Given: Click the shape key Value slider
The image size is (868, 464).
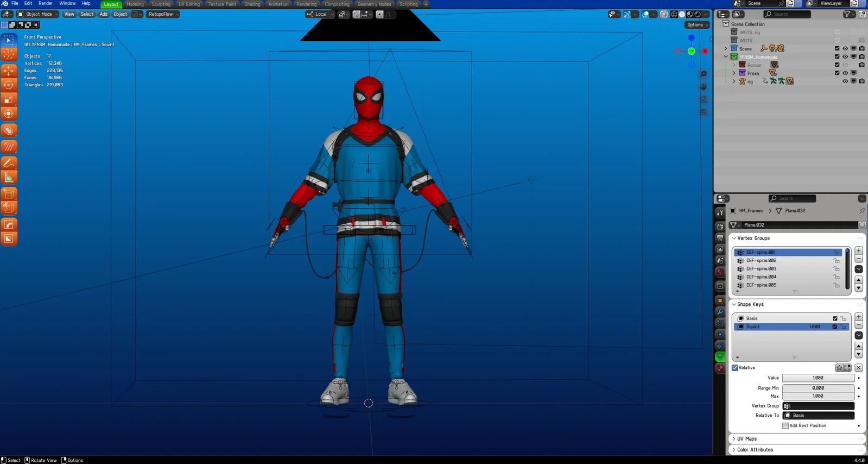Looking at the screenshot, I should pos(818,378).
